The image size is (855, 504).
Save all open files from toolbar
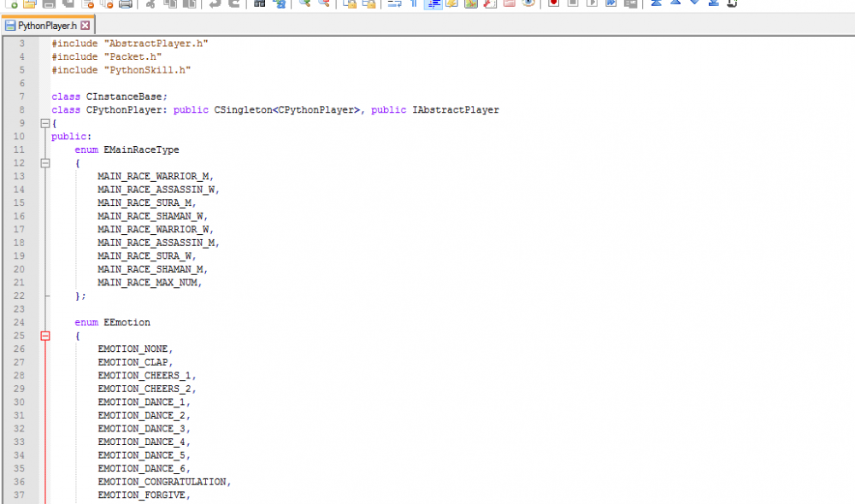(68, 3)
